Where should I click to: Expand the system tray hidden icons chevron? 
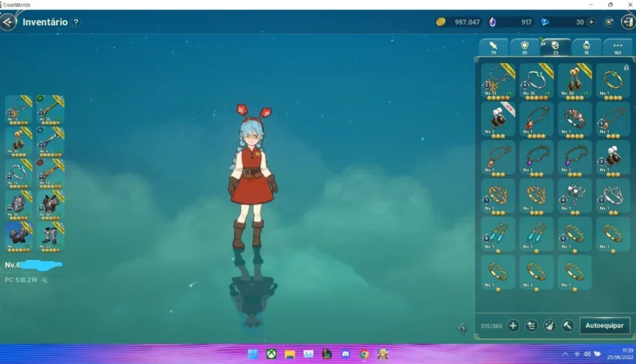(x=565, y=354)
